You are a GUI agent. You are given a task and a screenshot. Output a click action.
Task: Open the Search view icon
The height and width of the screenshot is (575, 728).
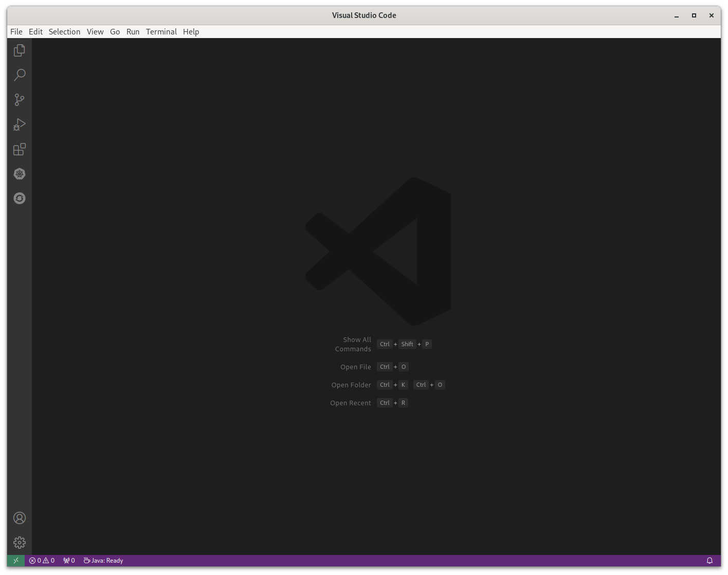(20, 75)
